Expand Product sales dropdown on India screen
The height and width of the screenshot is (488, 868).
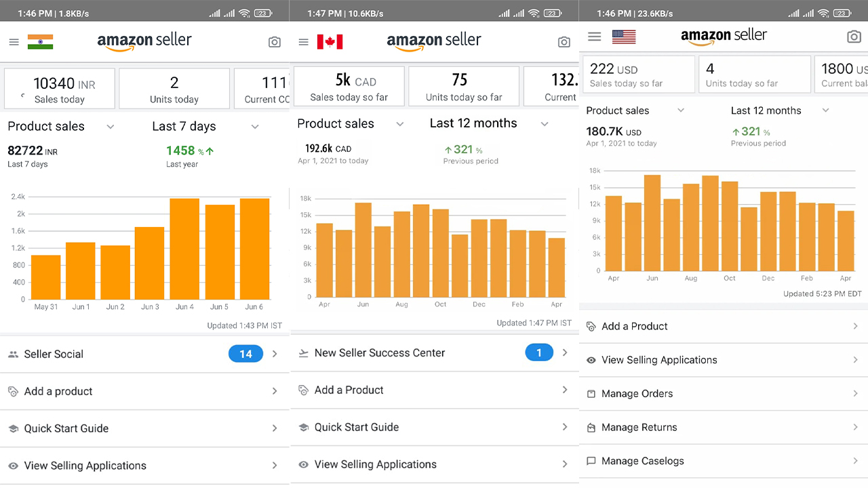point(111,127)
